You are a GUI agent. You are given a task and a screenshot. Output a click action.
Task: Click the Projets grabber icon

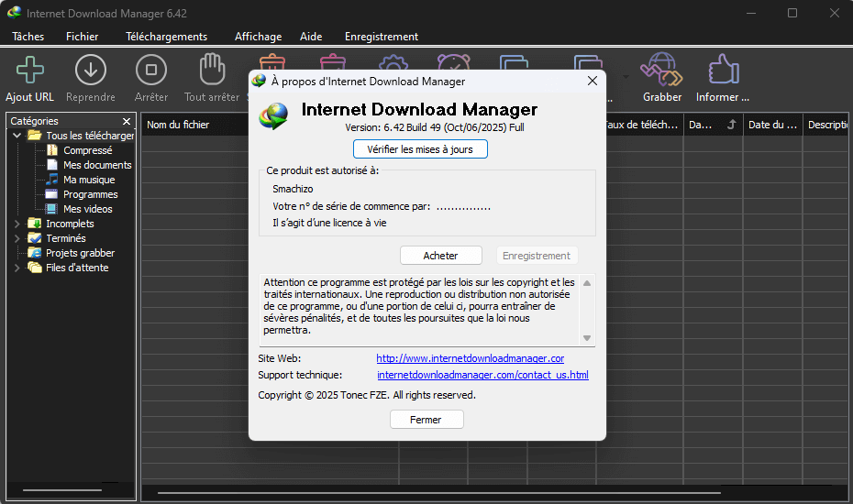[34, 253]
